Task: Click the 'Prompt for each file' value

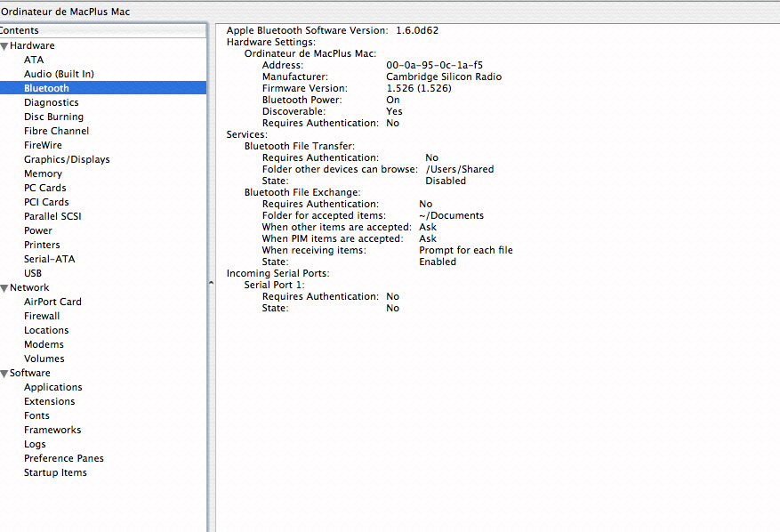Action: tap(466, 250)
